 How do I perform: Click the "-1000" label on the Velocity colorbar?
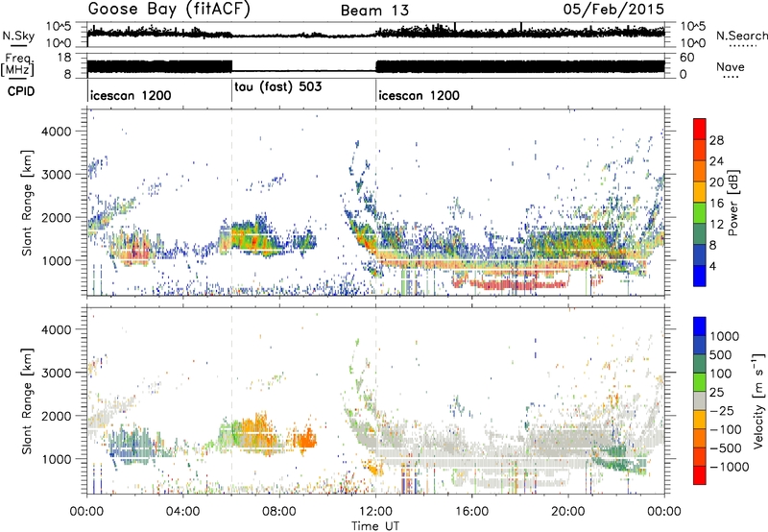click(x=729, y=467)
